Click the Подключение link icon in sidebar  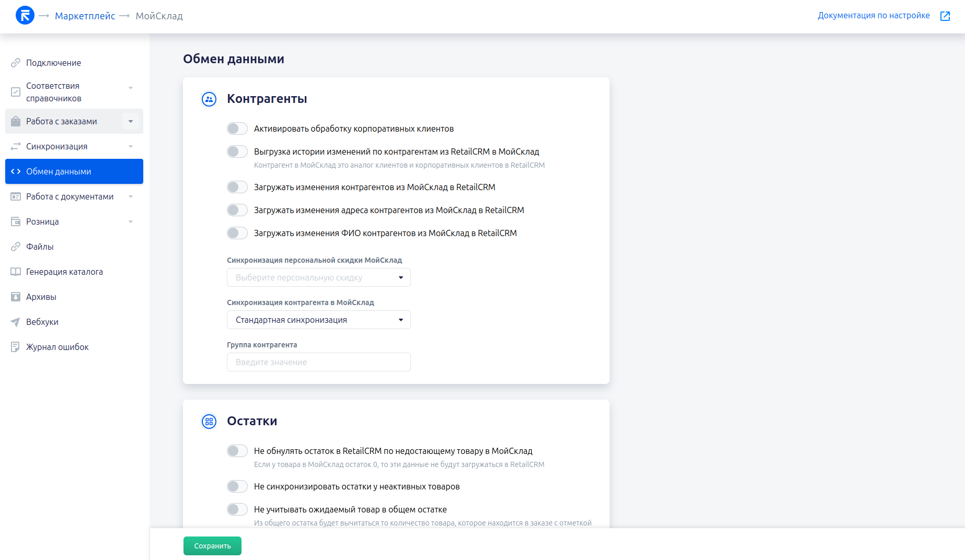point(16,63)
